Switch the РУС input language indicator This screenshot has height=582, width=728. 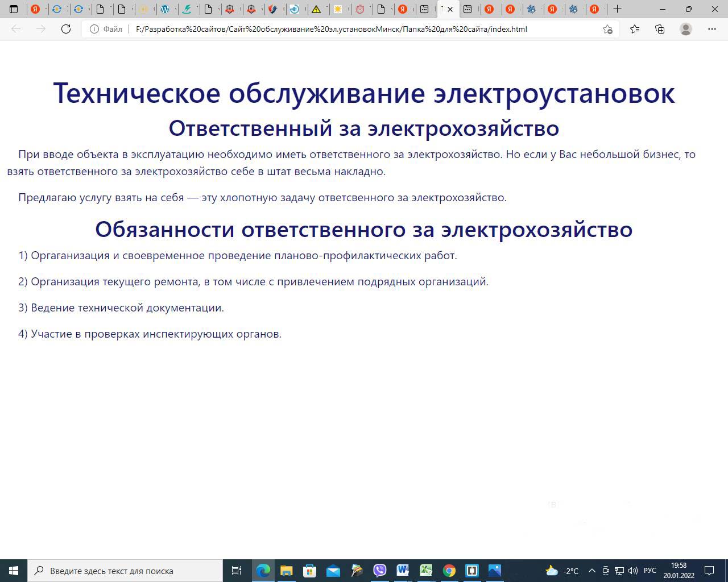pos(650,571)
